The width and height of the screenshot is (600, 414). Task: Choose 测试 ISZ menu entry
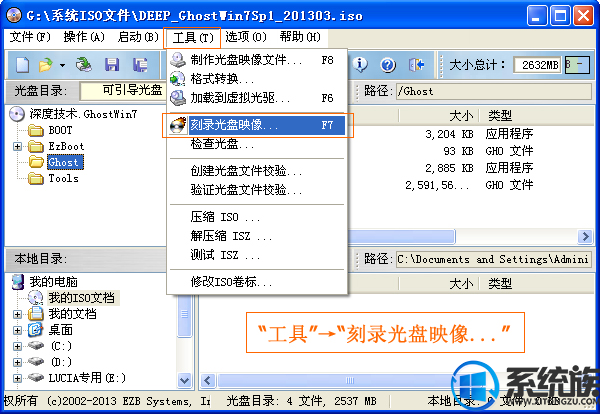point(257,254)
